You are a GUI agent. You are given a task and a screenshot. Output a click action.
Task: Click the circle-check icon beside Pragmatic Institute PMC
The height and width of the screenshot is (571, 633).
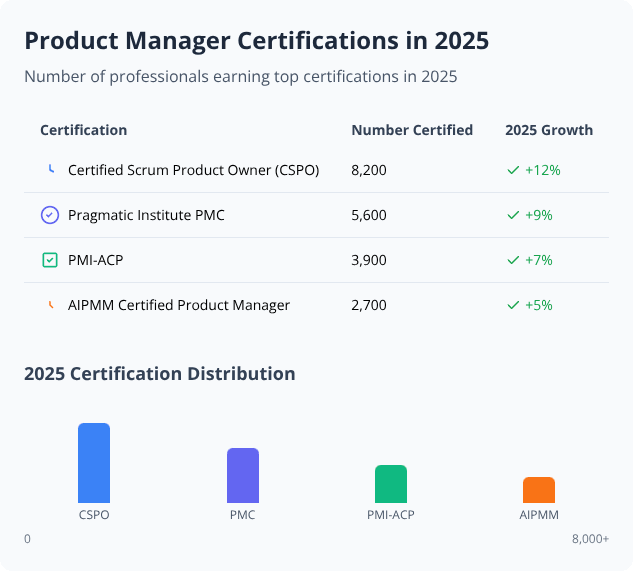tap(50, 215)
